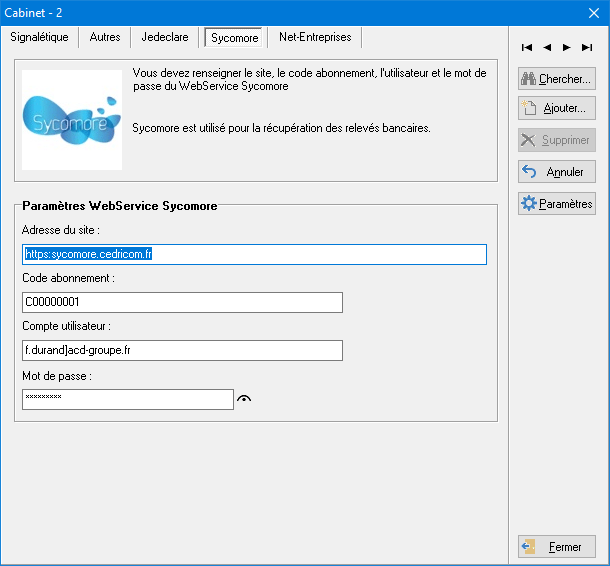Go to the next record
This screenshot has height=566, width=610.
click(x=567, y=47)
